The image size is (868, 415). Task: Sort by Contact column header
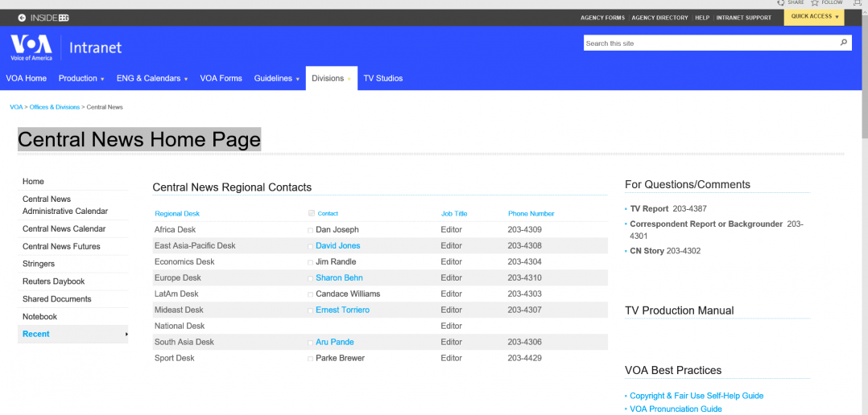pos(328,213)
